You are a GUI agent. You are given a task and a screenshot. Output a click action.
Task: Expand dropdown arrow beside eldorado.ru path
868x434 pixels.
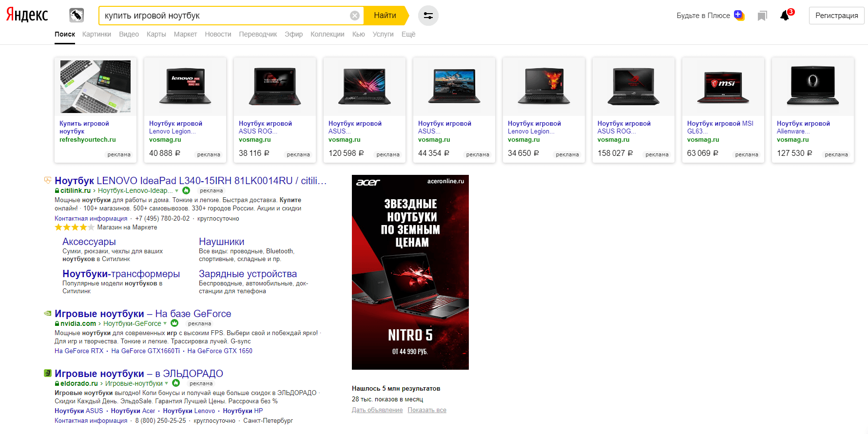point(167,383)
